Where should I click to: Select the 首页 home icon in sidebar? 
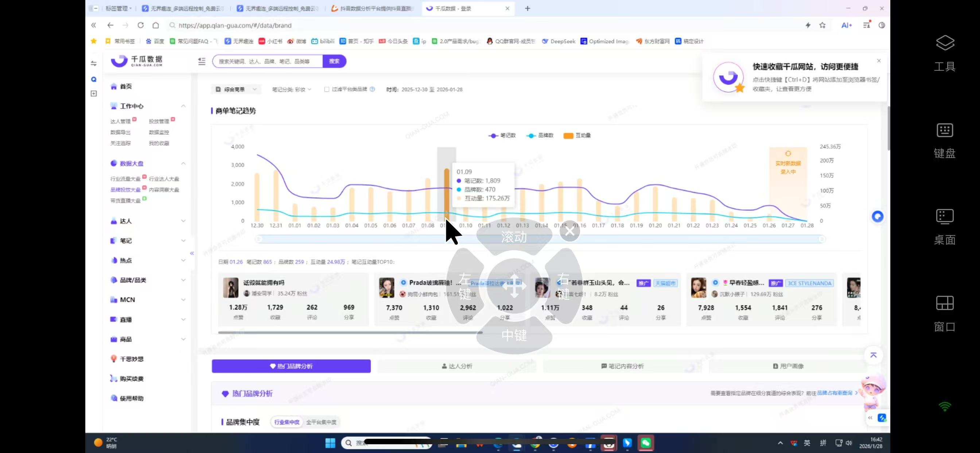point(114,86)
